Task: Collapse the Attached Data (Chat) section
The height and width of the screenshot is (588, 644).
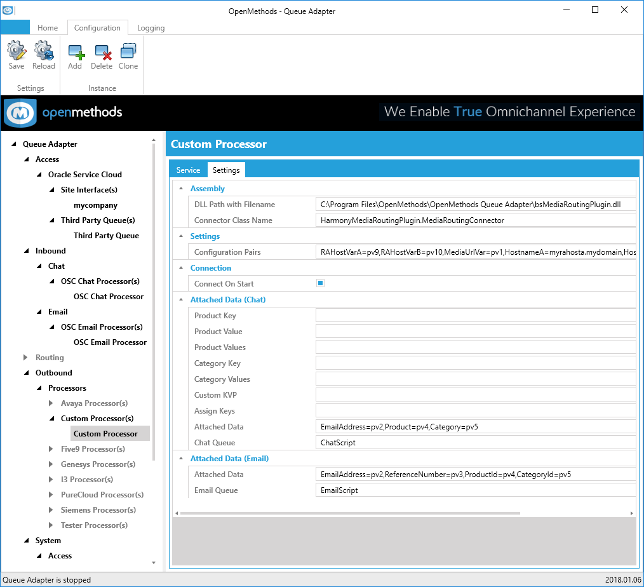Action: tap(181, 300)
